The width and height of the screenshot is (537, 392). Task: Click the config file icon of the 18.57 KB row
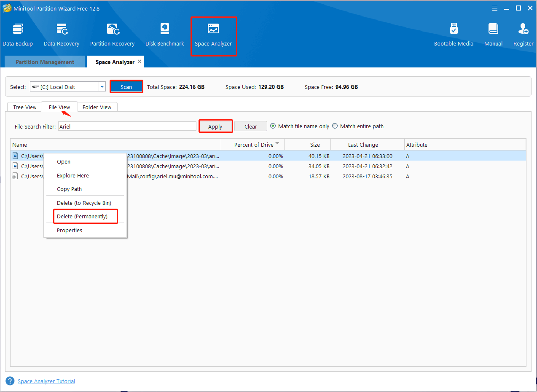tap(16, 176)
